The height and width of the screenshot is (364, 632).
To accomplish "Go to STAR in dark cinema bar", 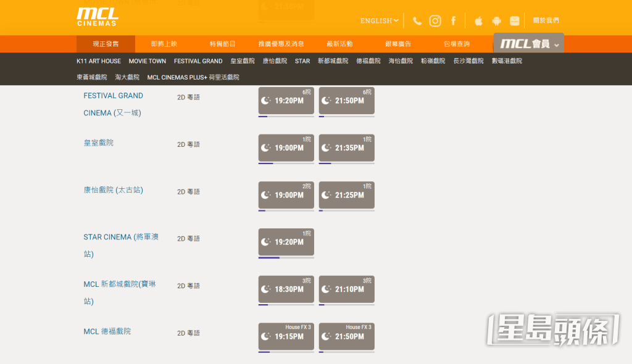I will [x=302, y=61].
